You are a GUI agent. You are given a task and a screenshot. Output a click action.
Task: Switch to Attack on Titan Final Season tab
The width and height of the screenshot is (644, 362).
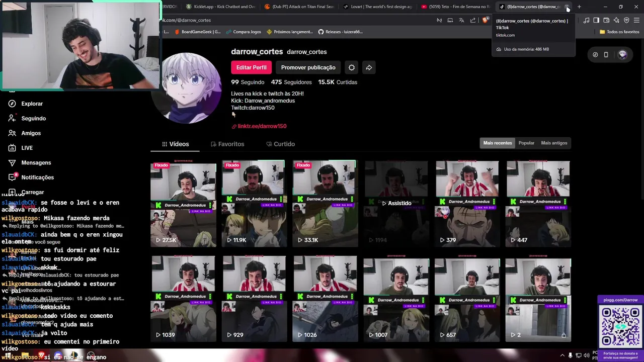[x=299, y=7]
